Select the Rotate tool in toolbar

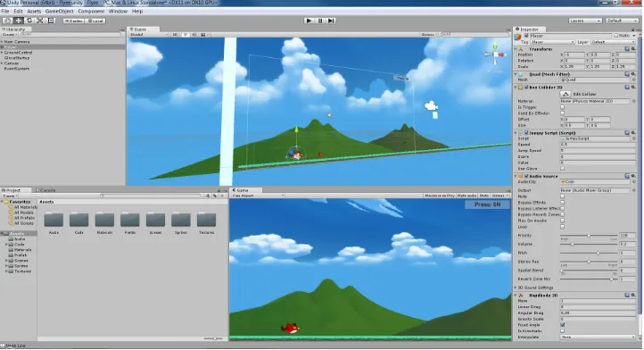pyautogui.click(x=29, y=21)
